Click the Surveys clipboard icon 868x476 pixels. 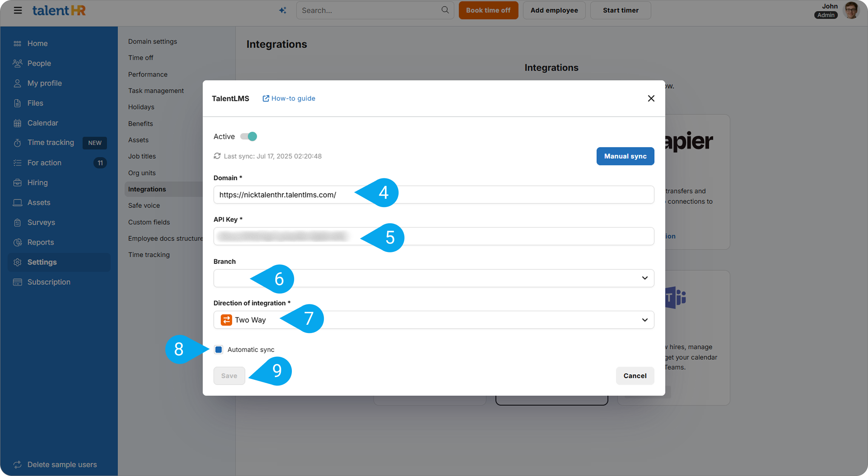pyautogui.click(x=17, y=223)
